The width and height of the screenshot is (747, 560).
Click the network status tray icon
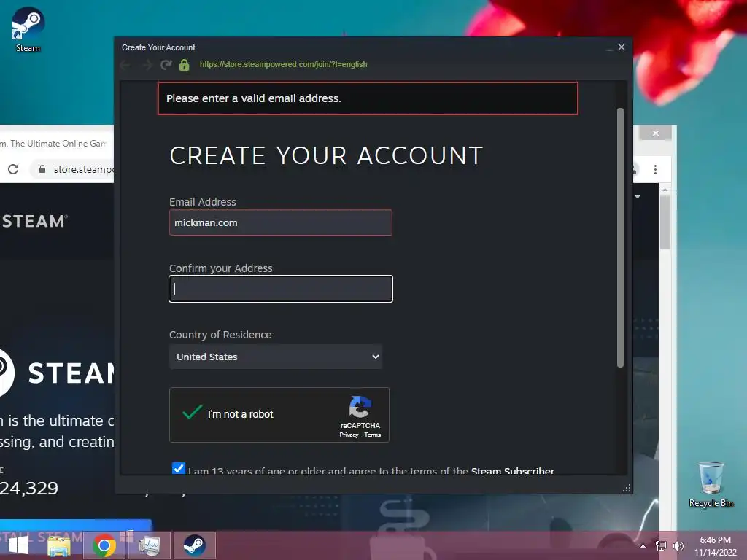tap(661, 546)
